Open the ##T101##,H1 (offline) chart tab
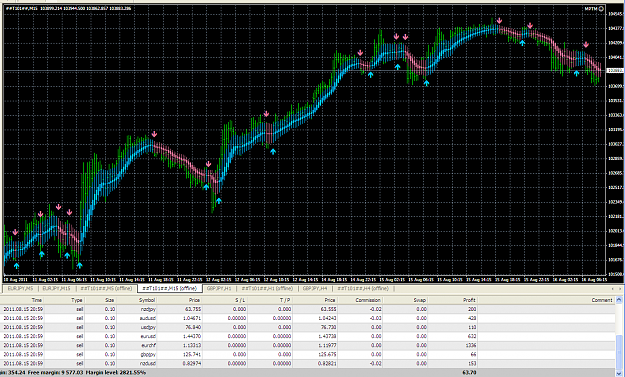 267,288
